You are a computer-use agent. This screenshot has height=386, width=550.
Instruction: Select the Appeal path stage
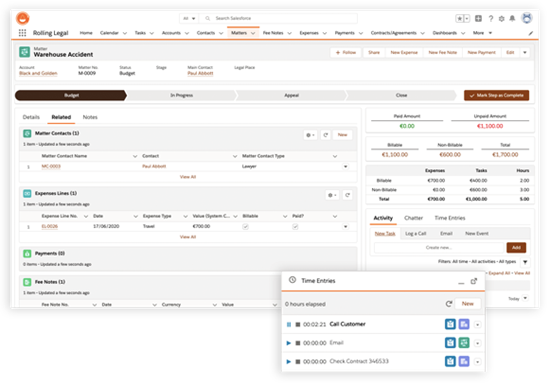[291, 95]
